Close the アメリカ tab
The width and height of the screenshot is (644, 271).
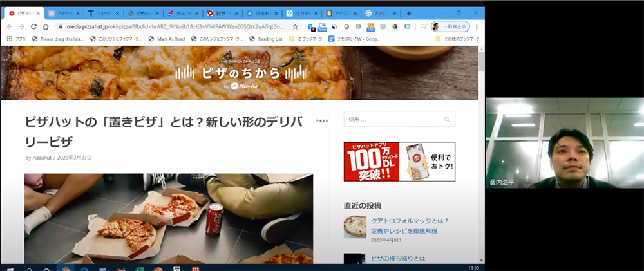117,13
